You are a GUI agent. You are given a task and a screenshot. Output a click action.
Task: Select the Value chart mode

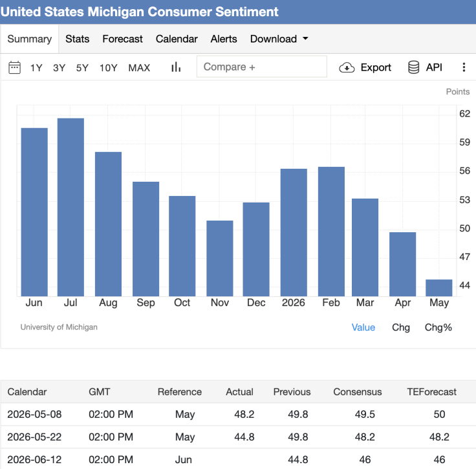click(363, 327)
